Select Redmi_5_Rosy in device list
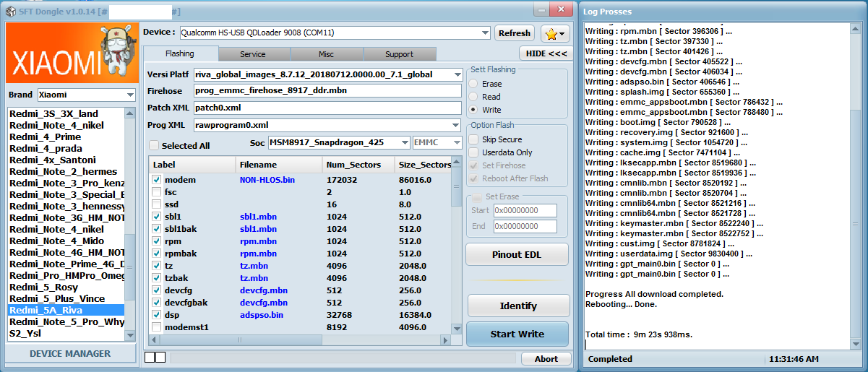868x372 pixels. 66,287
